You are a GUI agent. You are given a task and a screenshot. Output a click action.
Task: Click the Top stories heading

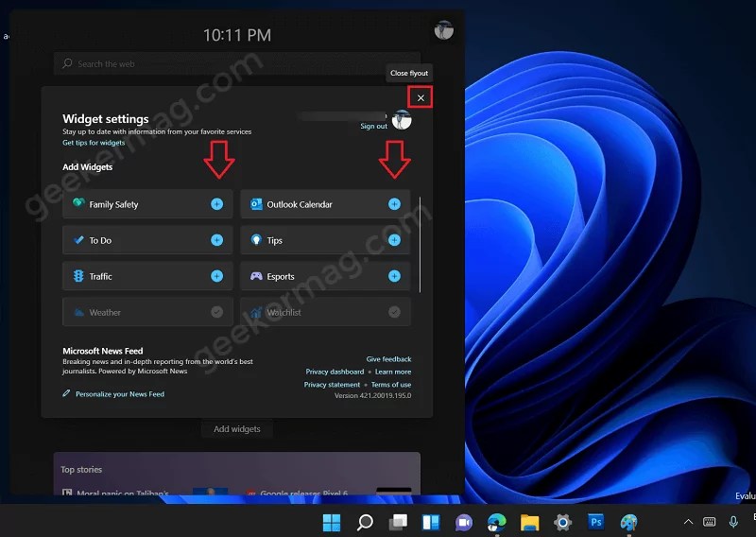tap(81, 470)
